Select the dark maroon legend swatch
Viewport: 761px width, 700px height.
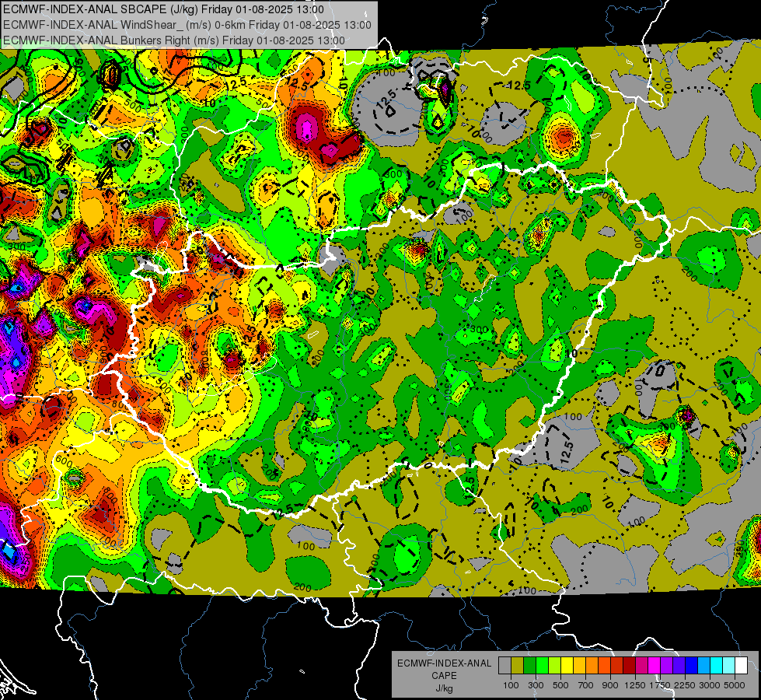(x=630, y=666)
